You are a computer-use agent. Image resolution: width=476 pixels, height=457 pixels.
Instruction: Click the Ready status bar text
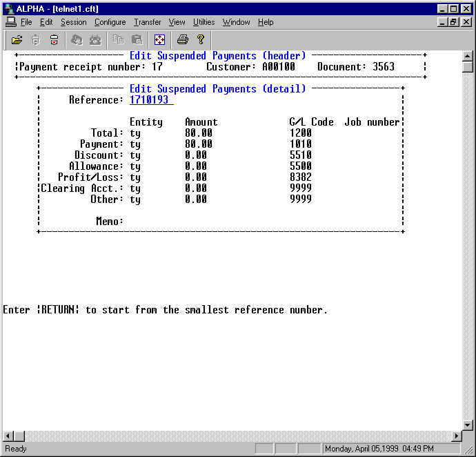click(x=16, y=449)
